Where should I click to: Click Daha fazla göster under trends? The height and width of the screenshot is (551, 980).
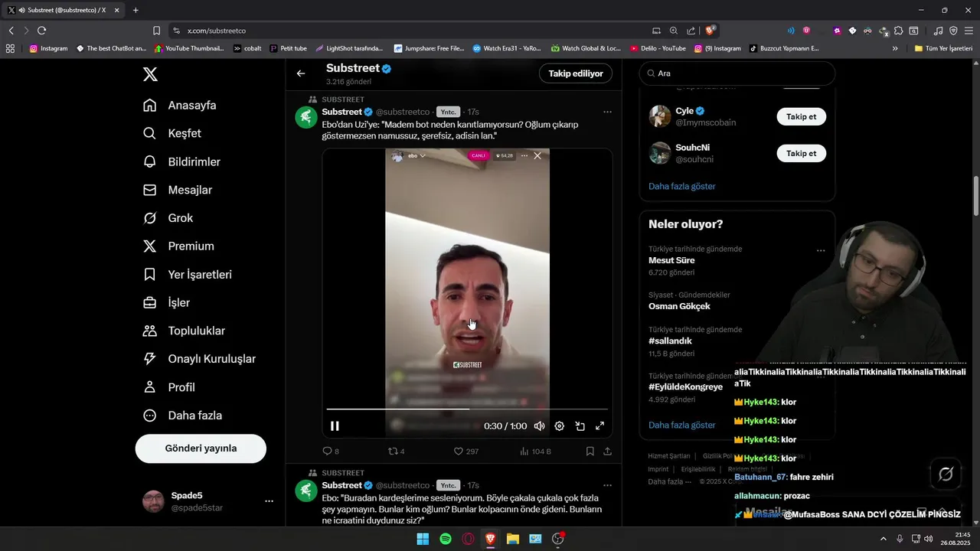[681, 425]
